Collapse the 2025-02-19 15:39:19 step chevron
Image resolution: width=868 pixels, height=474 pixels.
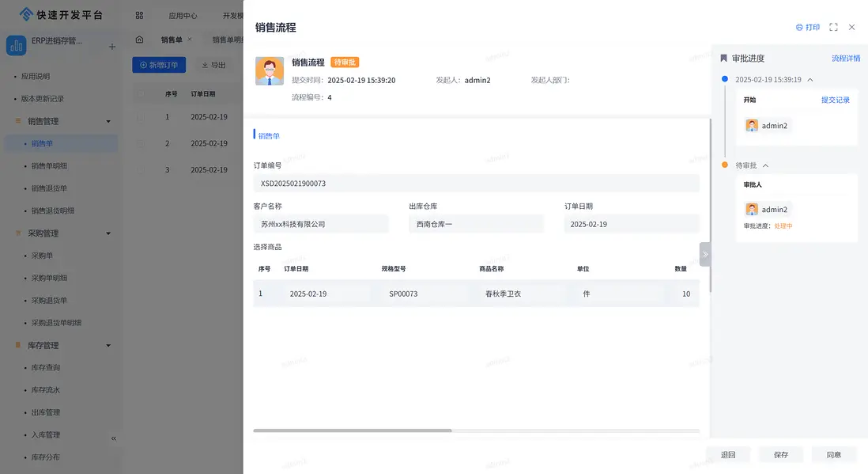pyautogui.click(x=810, y=80)
